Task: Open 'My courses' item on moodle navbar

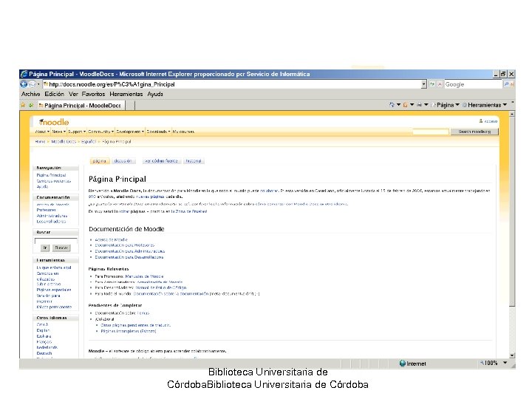Action: pos(183,132)
